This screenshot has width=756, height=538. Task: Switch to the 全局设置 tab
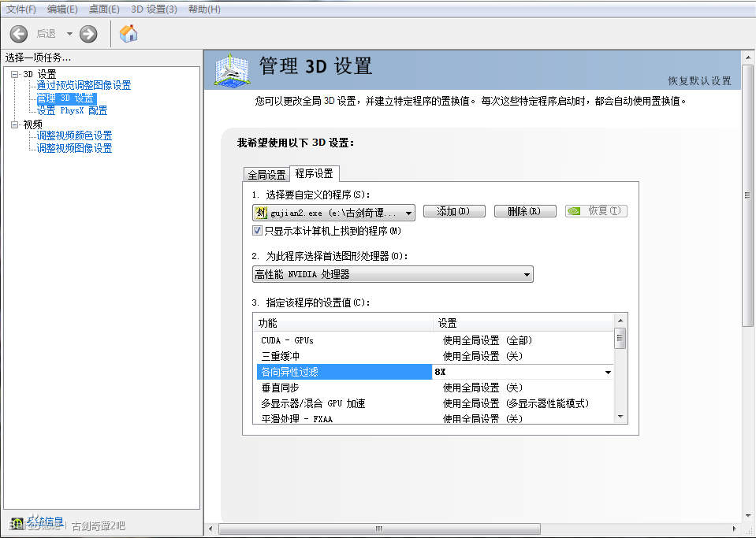[x=266, y=175]
